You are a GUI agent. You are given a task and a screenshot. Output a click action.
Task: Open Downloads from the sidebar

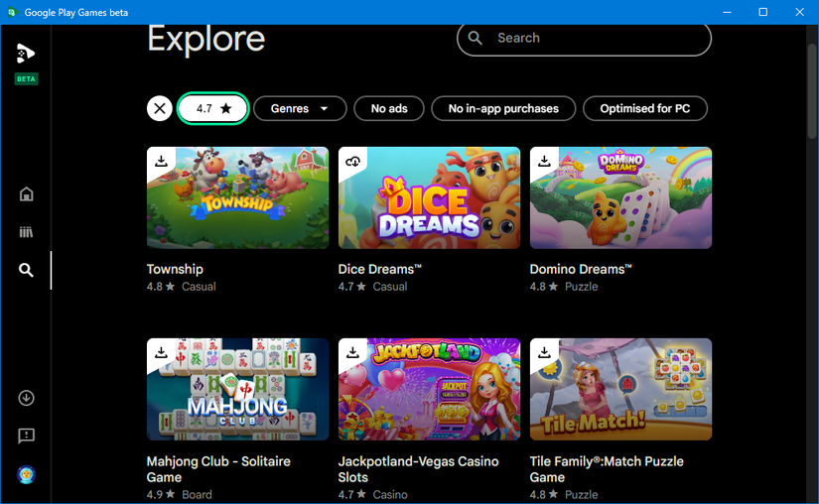coord(27,398)
